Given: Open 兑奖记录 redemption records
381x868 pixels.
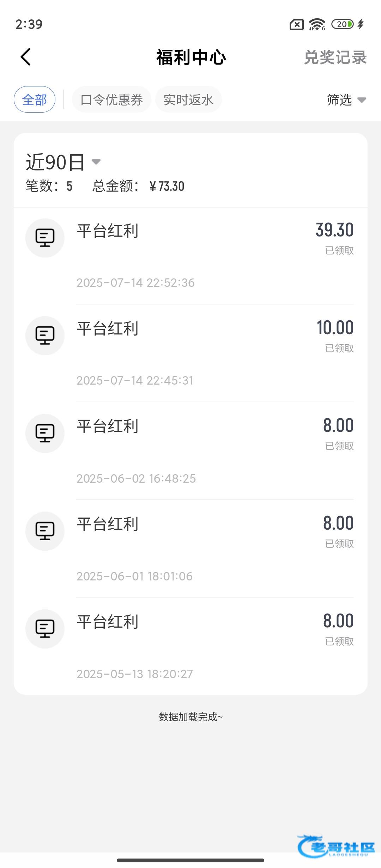Looking at the screenshot, I should click(x=335, y=58).
